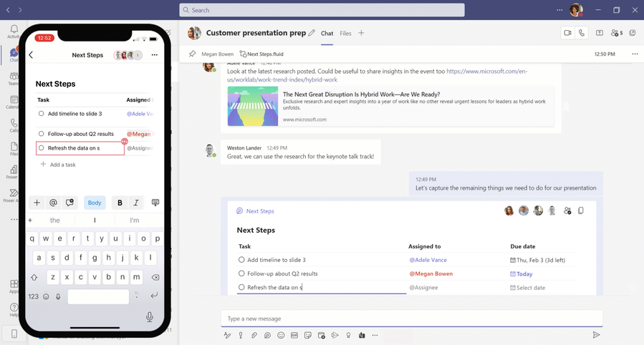
Task: Open Select date picker for third task
Action: tap(528, 288)
